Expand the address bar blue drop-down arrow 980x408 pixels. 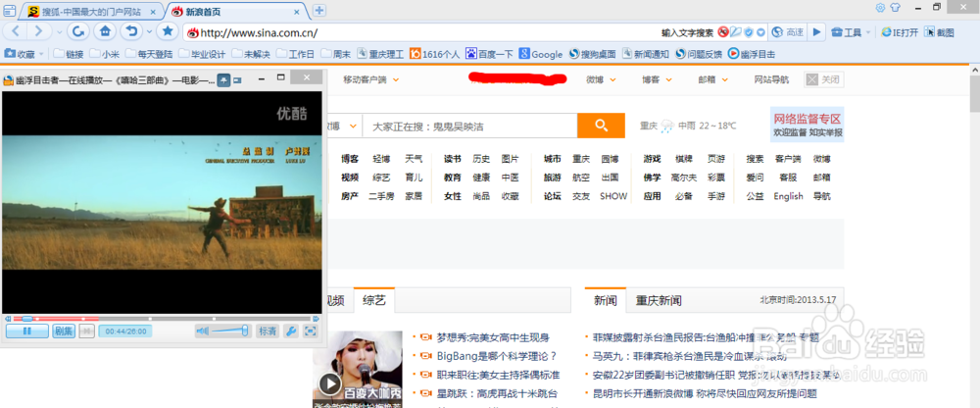761,32
